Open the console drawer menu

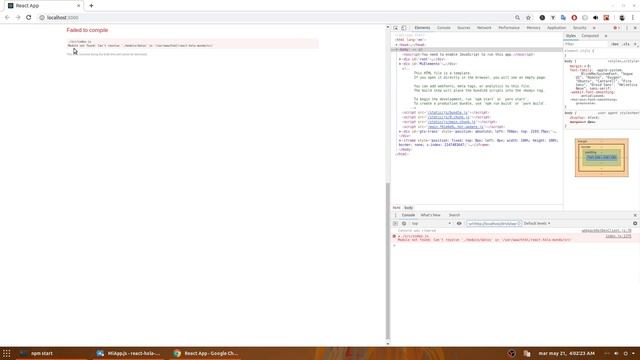click(x=395, y=215)
